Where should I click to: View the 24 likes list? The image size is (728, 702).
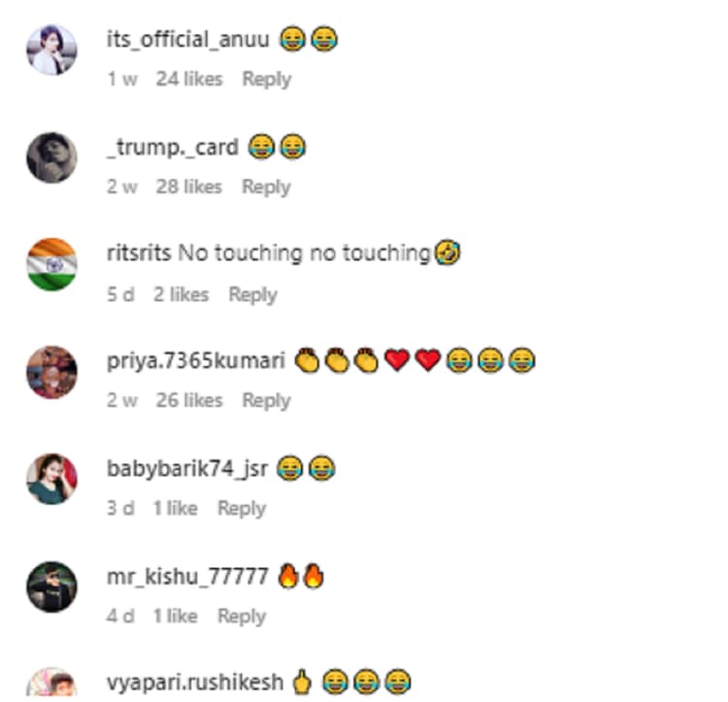[x=189, y=79]
